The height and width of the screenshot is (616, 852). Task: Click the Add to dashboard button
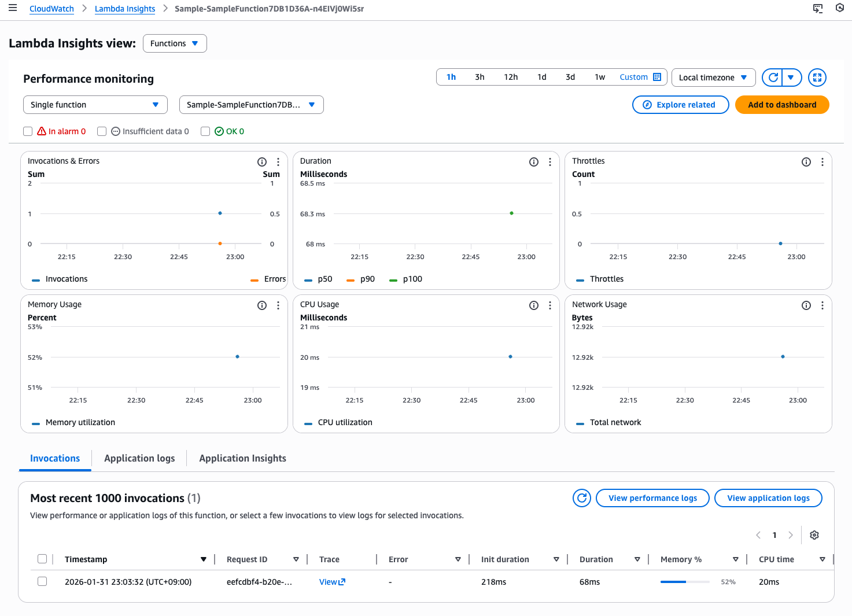(x=781, y=105)
